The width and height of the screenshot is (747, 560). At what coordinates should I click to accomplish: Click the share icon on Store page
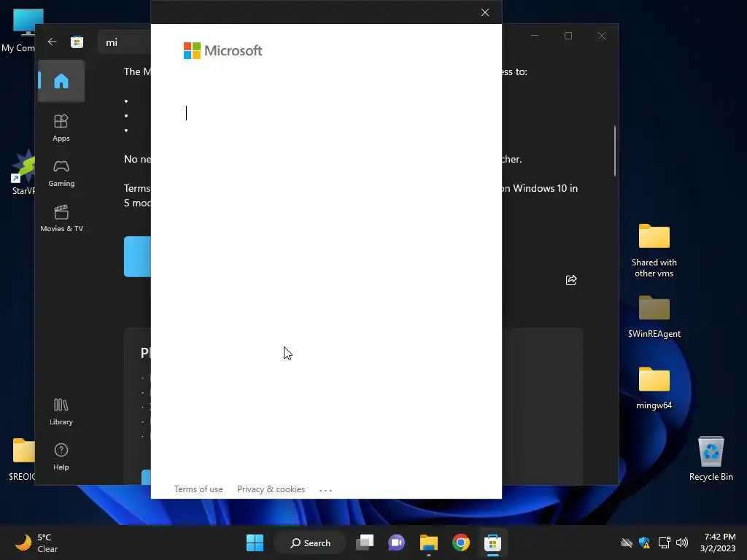click(x=571, y=280)
